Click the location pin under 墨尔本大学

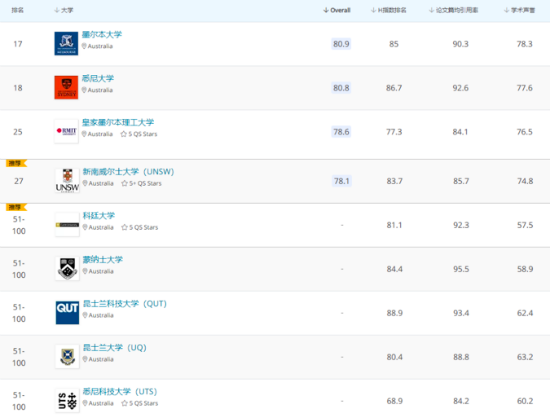[x=84, y=46]
